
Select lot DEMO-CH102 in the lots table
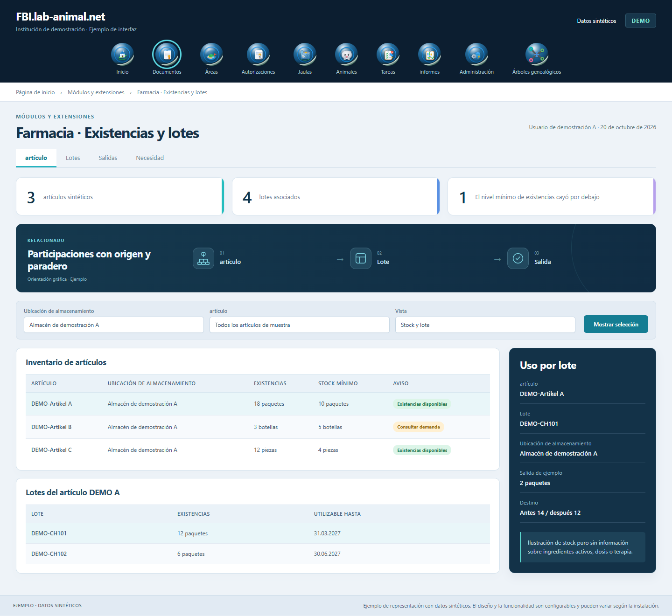tap(258, 554)
